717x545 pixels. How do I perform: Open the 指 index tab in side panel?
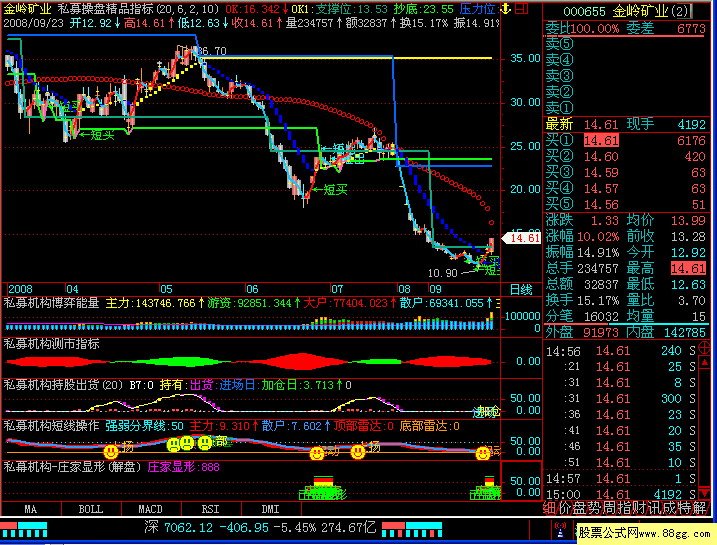tap(625, 508)
